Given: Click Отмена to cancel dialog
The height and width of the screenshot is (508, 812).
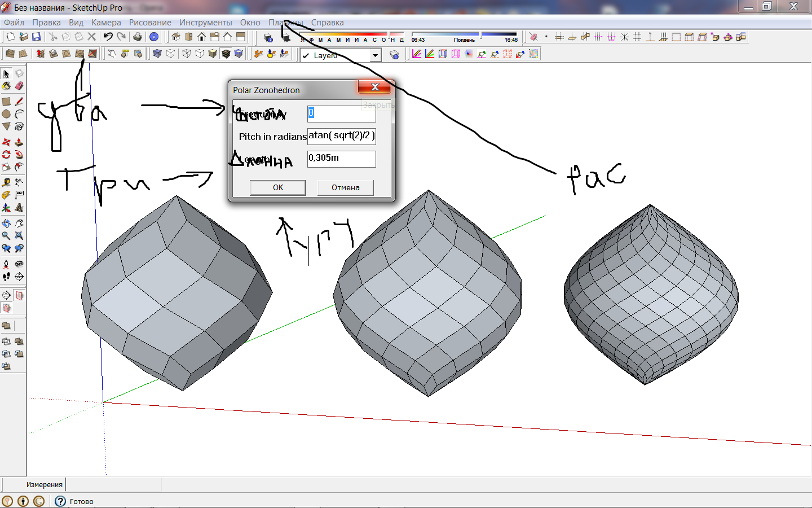Looking at the screenshot, I should (345, 187).
